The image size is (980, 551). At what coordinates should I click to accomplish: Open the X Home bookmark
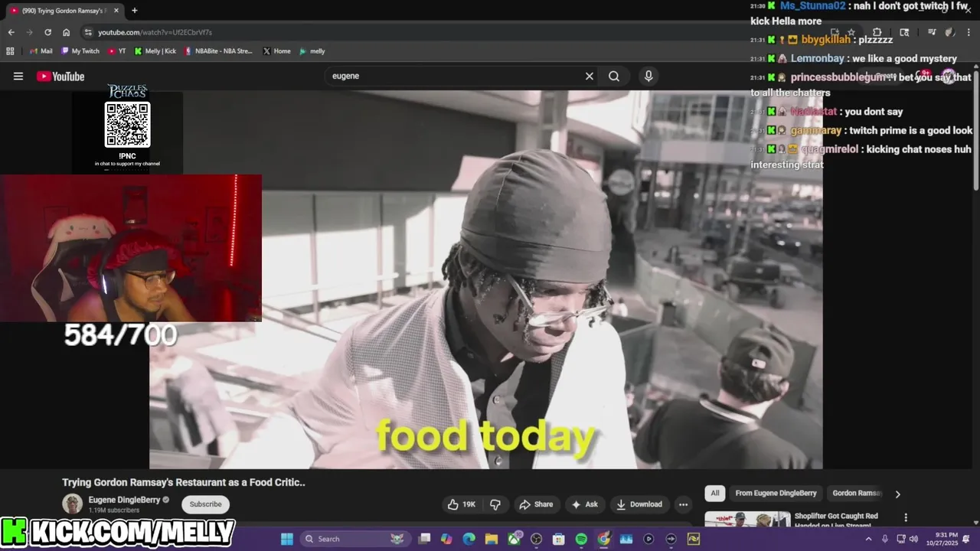(x=276, y=51)
